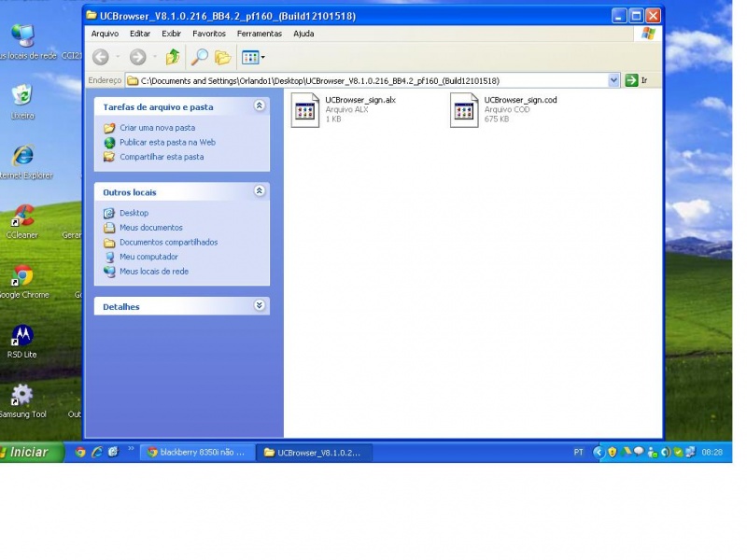Click into the Endereço address field
The width and height of the screenshot is (747, 560).
[x=367, y=80]
